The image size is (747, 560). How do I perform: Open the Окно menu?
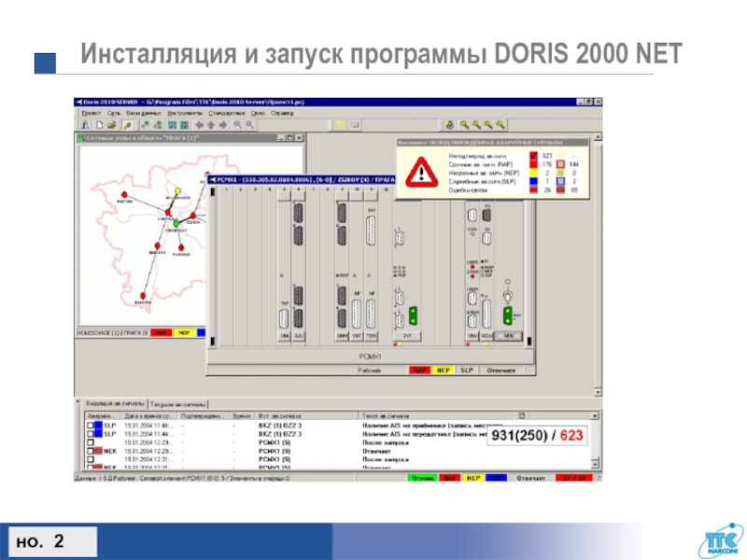pyautogui.click(x=258, y=113)
